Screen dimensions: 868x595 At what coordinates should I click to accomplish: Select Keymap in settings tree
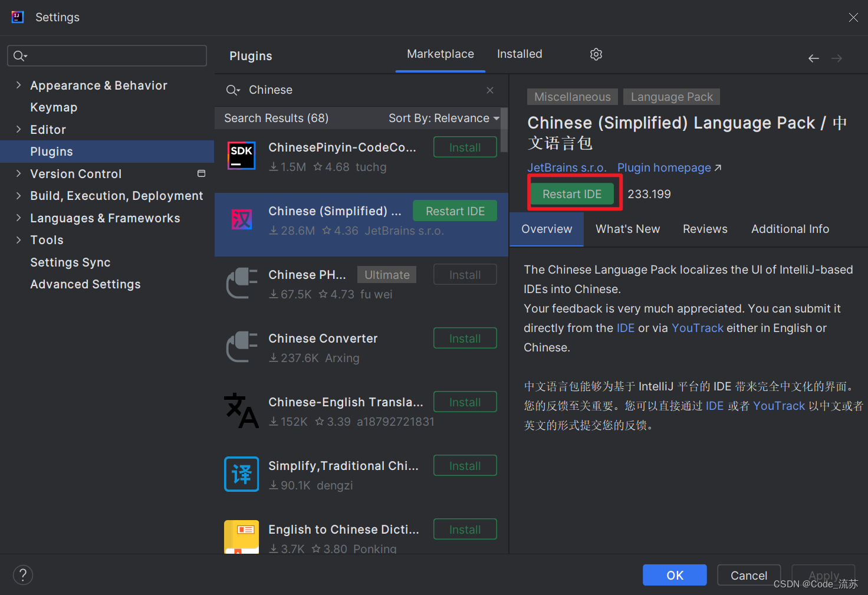(54, 107)
